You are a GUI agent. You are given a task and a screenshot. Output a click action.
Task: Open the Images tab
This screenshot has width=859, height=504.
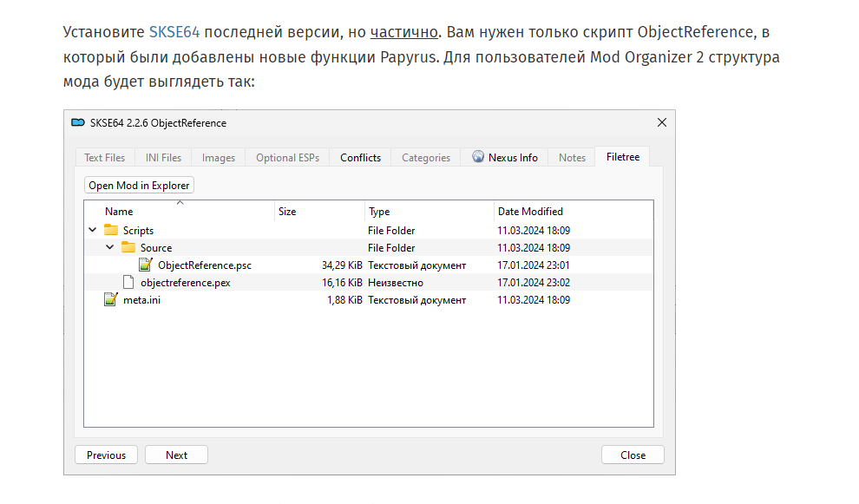point(218,158)
